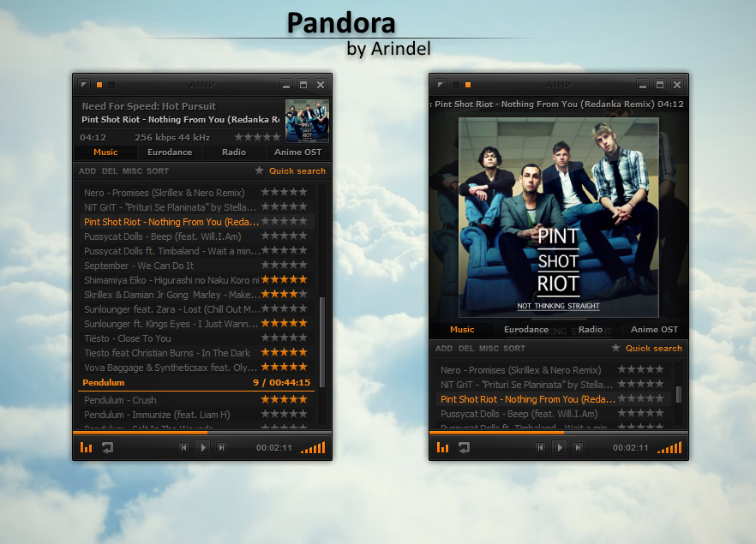
Task: Open MISC menu in large-cover player
Action: coord(489,349)
